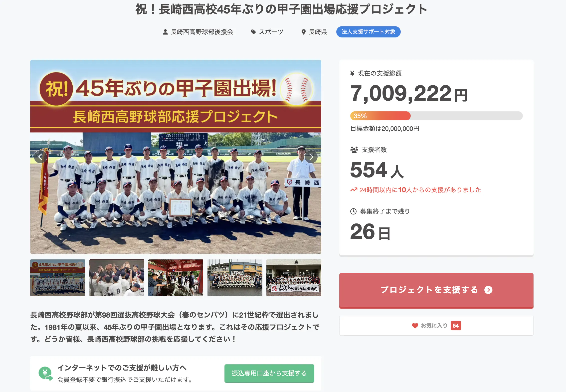Image resolution: width=566 pixels, height=392 pixels.
Task: Click the clock icon beside 募集終了まで残り
Action: click(353, 211)
